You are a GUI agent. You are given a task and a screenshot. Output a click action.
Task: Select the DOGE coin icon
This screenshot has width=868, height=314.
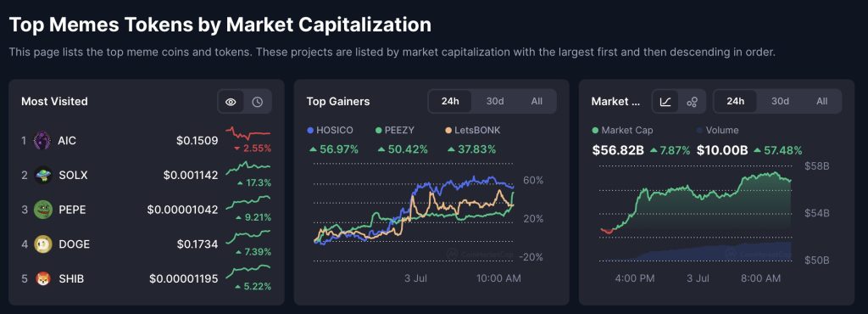pyautogui.click(x=42, y=244)
